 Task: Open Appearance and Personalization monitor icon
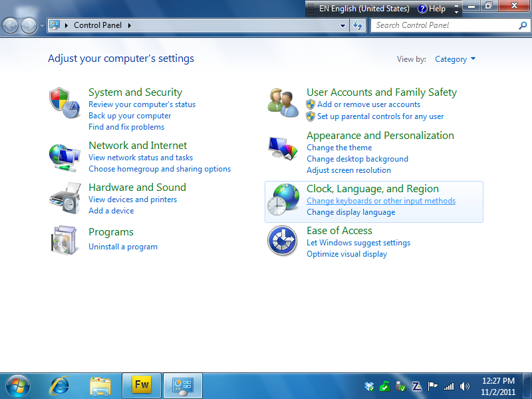pyautogui.click(x=283, y=148)
